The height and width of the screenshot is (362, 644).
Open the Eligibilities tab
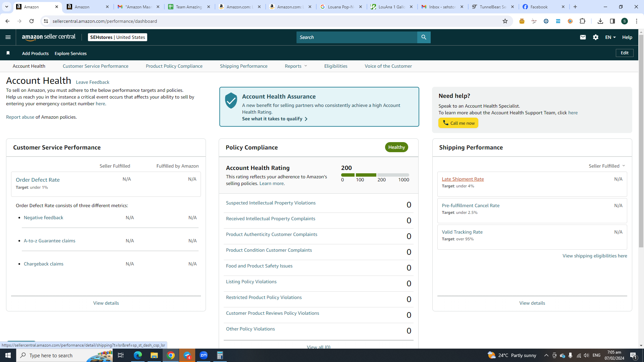click(x=336, y=66)
